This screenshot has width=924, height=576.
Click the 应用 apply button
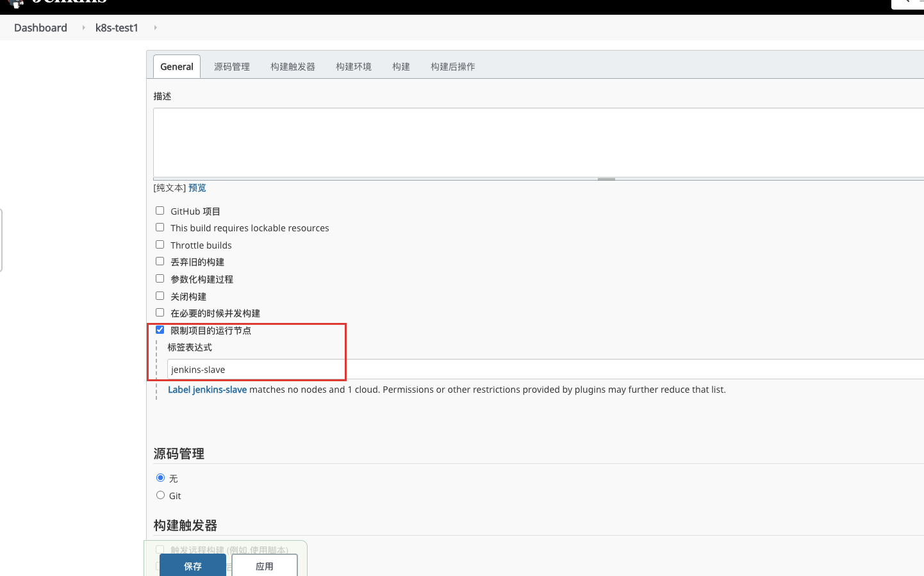(x=265, y=566)
